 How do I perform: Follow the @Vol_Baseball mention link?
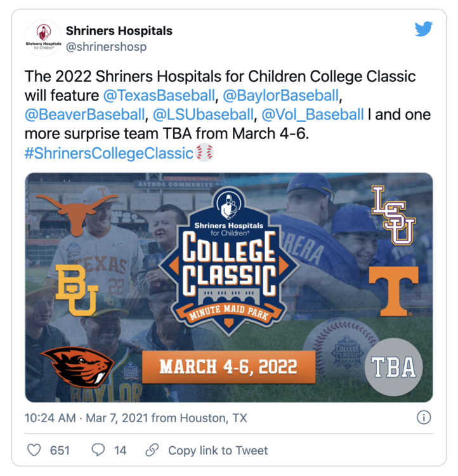coord(313,116)
